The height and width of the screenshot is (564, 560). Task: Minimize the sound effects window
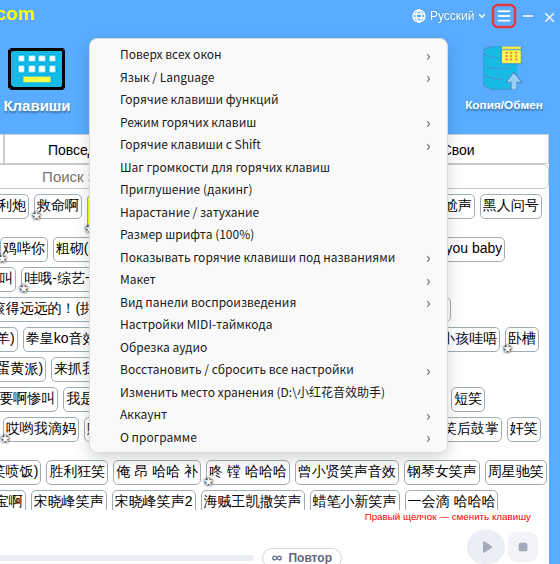pyautogui.click(x=528, y=16)
